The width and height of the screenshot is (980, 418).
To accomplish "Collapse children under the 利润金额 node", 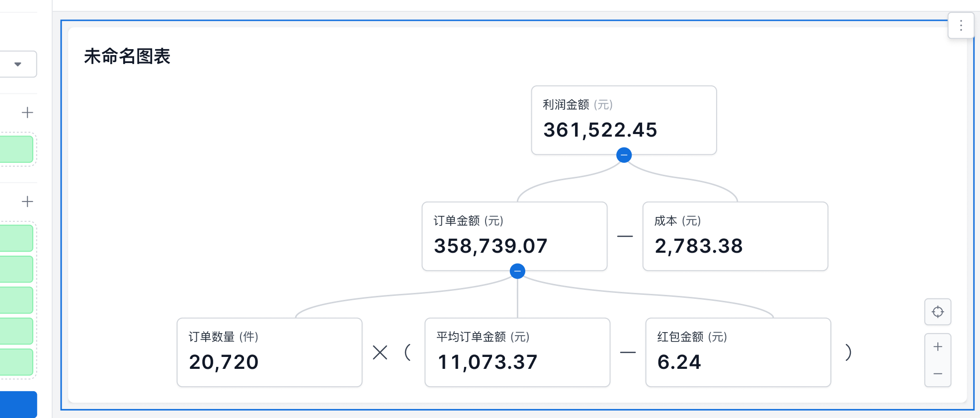I will [624, 155].
